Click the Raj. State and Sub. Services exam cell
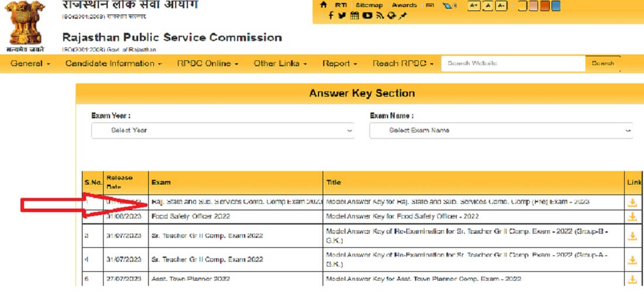Image resolution: width=644 pixels, height=307 pixels. (236, 202)
